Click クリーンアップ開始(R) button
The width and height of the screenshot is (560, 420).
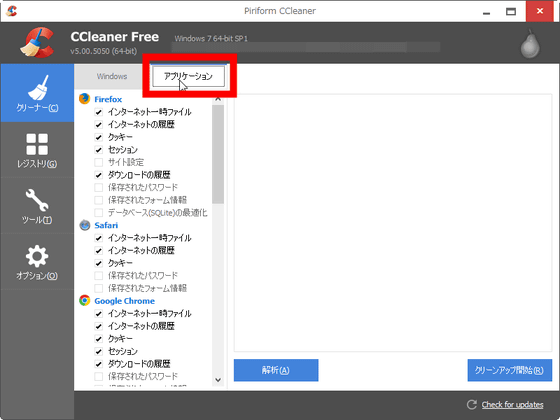click(510, 370)
